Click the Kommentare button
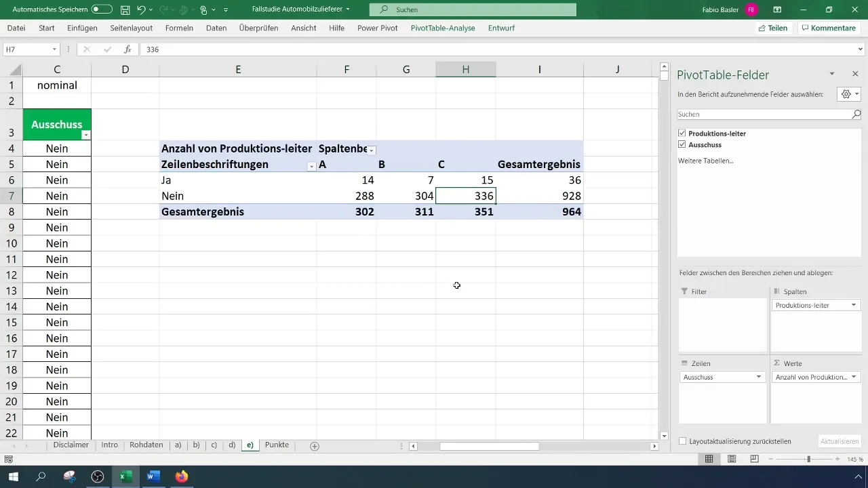The width and height of the screenshot is (868, 488). pos(828,28)
